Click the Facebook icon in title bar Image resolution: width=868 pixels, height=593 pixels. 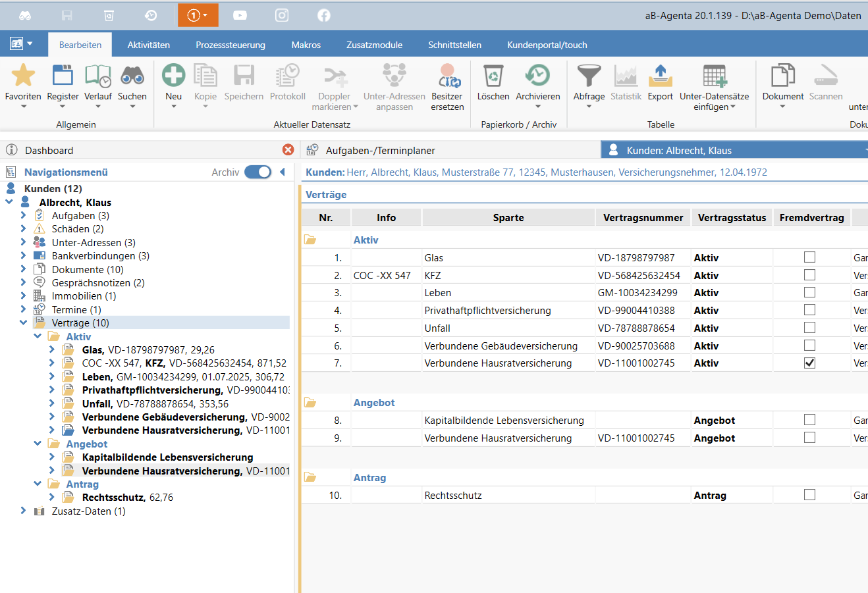click(324, 15)
